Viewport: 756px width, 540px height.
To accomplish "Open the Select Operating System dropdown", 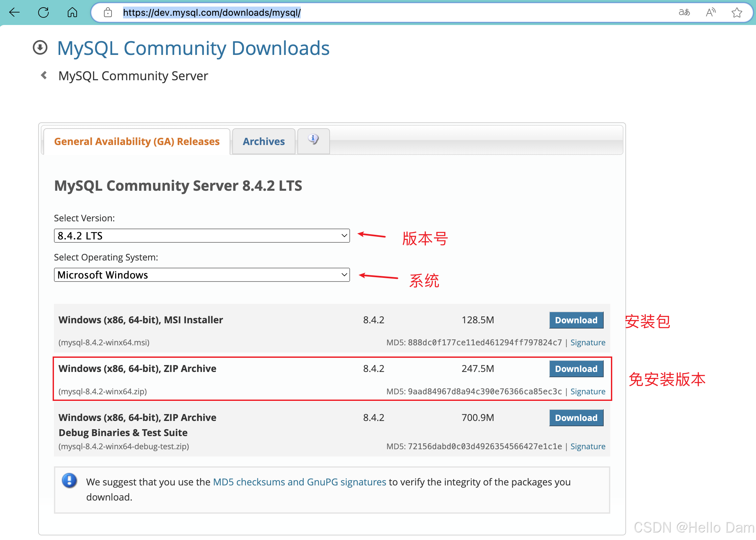I will click(x=202, y=275).
